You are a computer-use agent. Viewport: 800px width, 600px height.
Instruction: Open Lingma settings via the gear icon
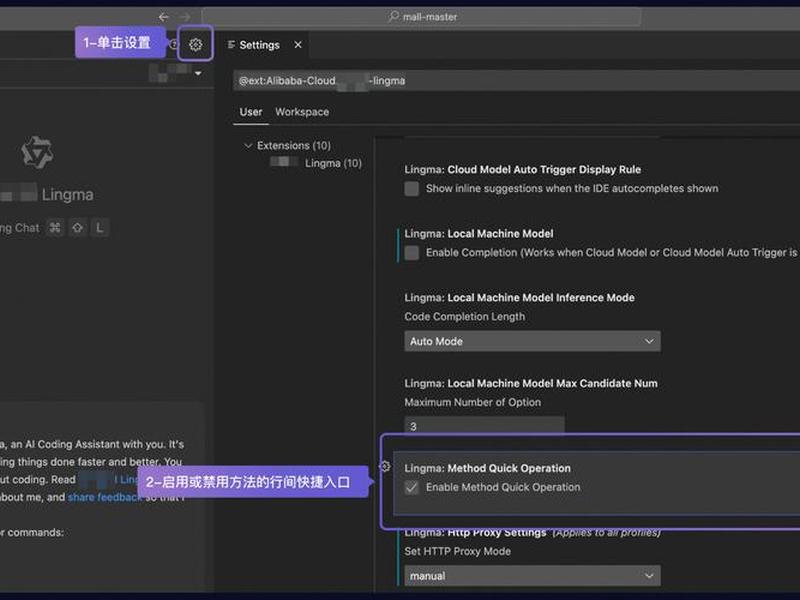point(195,45)
